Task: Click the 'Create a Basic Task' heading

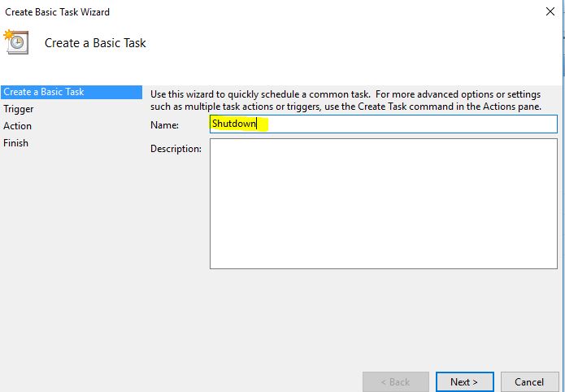Action: (x=95, y=43)
